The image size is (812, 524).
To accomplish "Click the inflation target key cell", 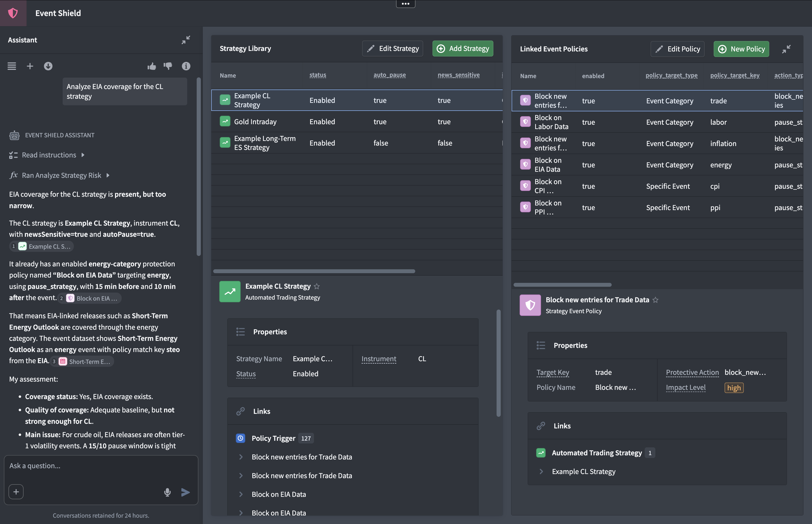I will [723, 144].
